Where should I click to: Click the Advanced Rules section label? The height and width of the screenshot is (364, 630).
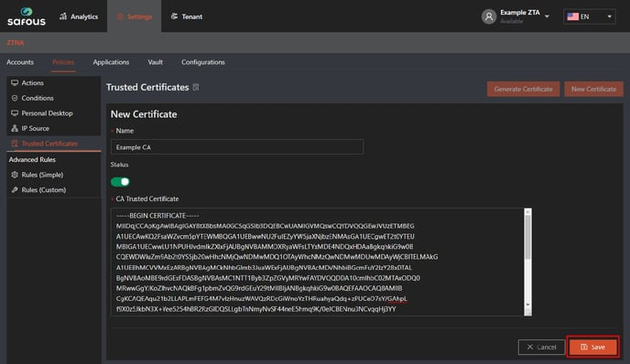pyautogui.click(x=32, y=159)
